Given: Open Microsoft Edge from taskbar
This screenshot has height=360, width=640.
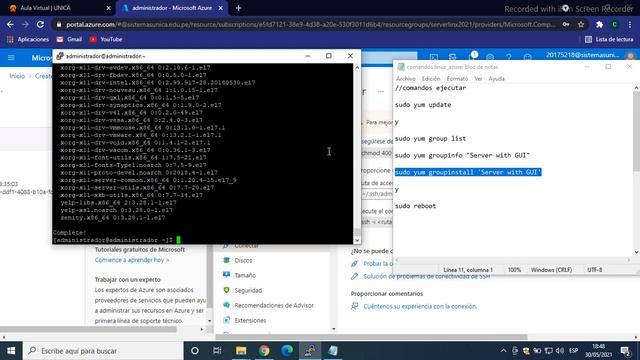Looking at the screenshot, I should 287,351.
